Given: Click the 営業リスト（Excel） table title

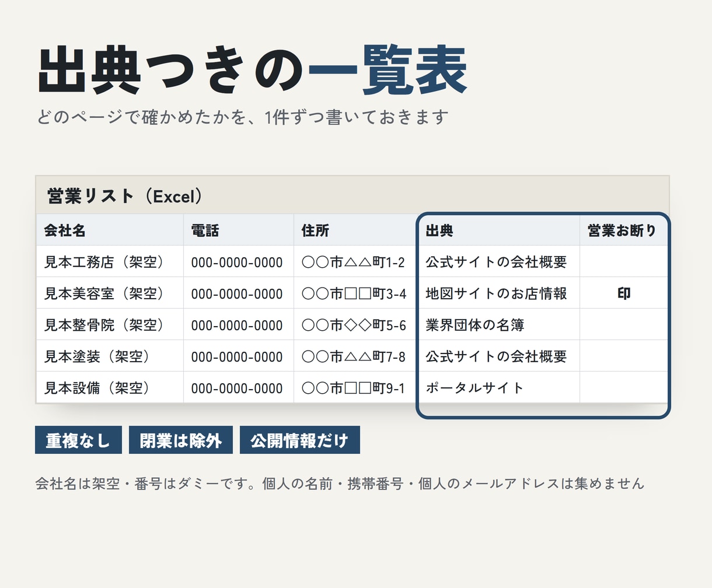Looking at the screenshot, I should pos(125,196).
